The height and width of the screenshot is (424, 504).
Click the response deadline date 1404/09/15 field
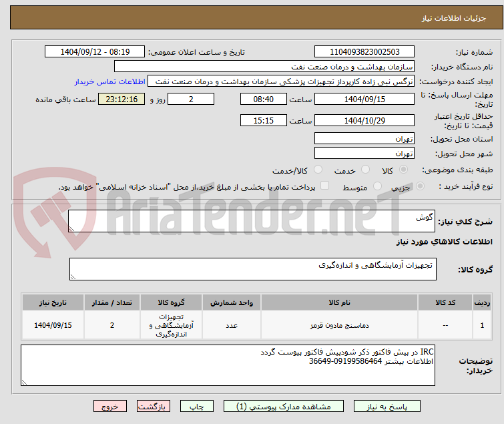364,99
